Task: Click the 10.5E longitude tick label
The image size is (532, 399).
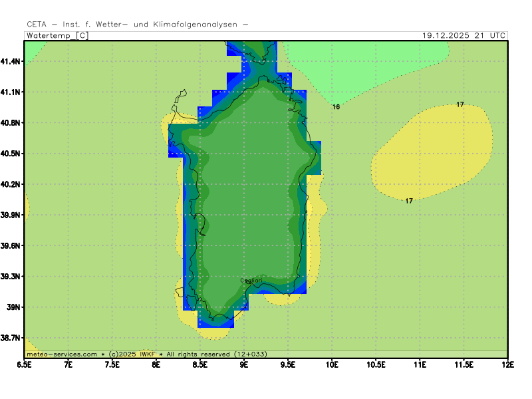Action: click(376, 364)
